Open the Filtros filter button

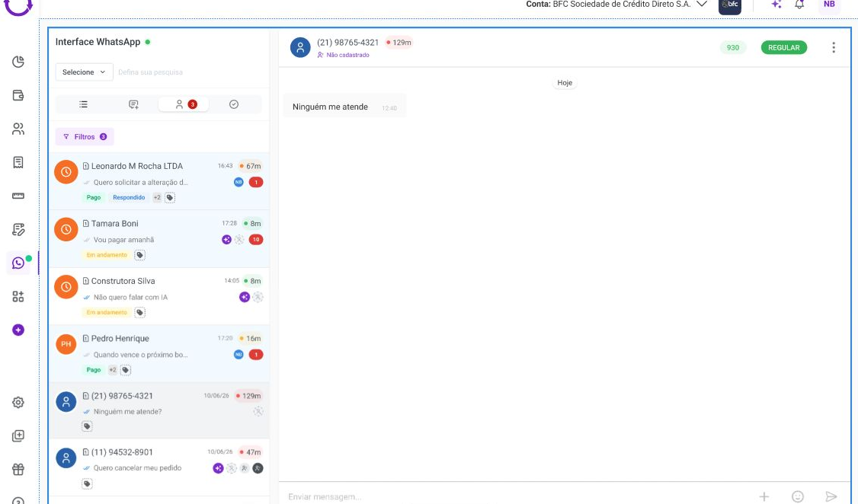(85, 137)
